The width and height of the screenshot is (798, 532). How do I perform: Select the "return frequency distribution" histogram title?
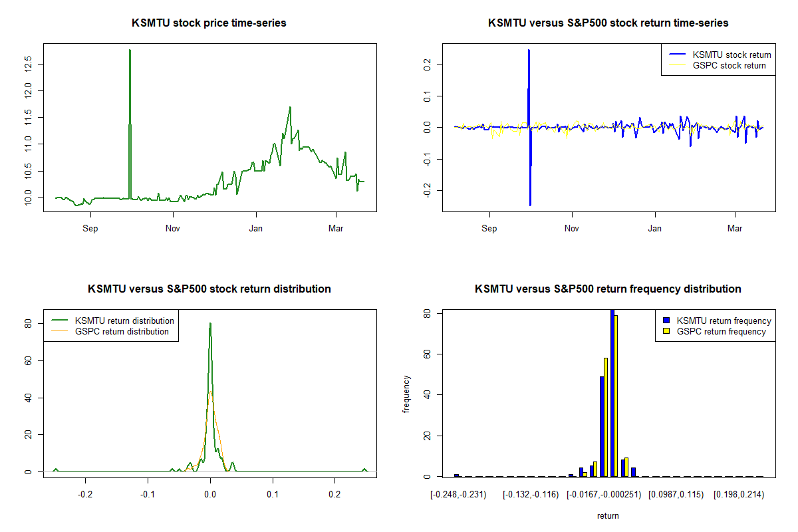pyautogui.click(x=608, y=289)
